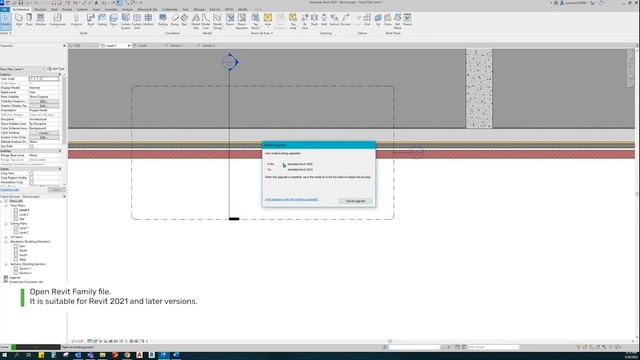Switch to the Collaborate ribbon tab
The image size is (640, 360).
coord(170,9)
